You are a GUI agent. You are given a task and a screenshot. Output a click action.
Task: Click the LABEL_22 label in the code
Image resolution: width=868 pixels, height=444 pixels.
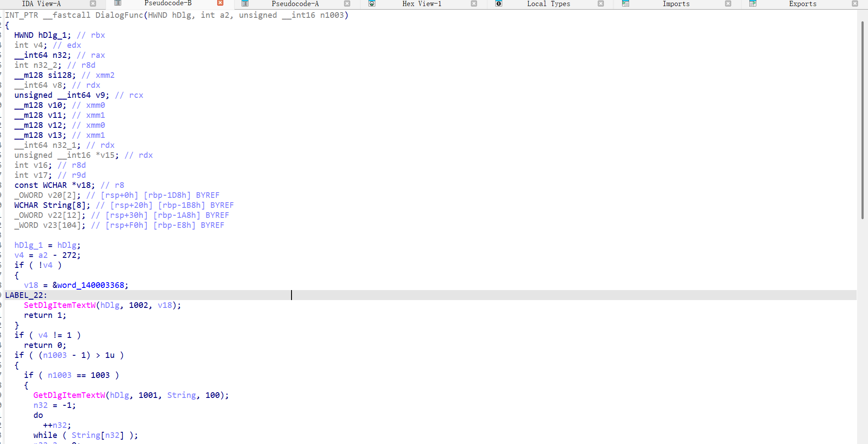(24, 295)
